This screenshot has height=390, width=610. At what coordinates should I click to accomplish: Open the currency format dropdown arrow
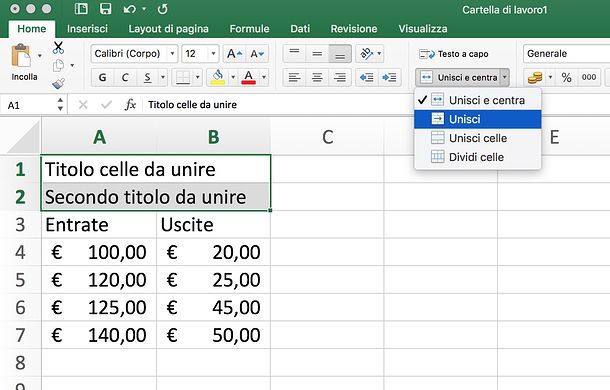pos(550,77)
